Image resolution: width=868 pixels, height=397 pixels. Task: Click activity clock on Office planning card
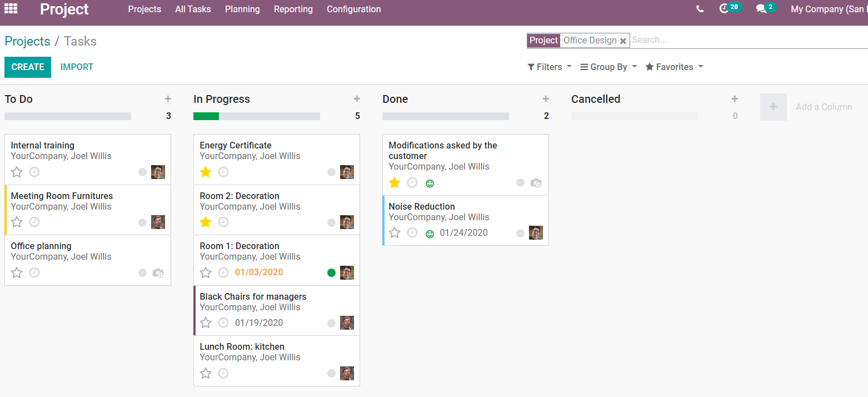34,272
